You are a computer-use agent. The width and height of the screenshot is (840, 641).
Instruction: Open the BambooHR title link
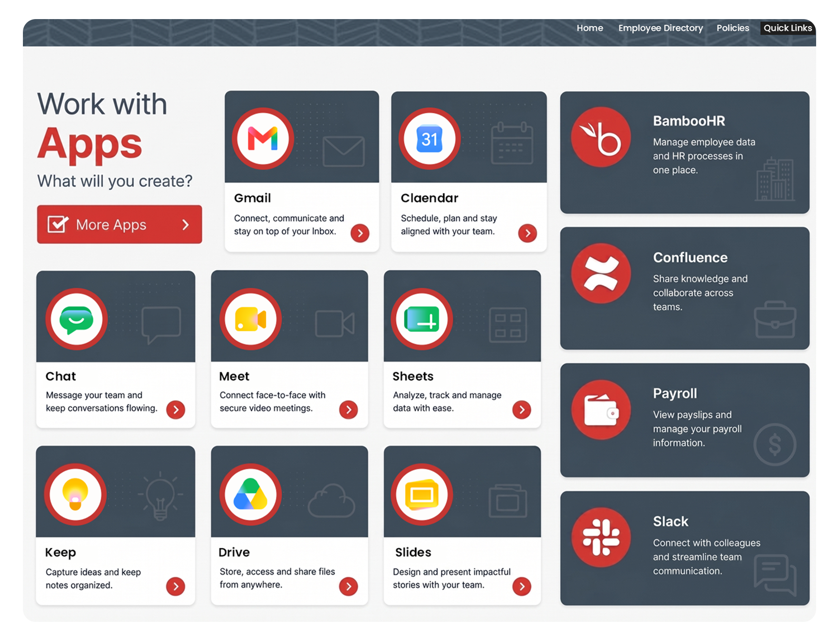coord(689,121)
